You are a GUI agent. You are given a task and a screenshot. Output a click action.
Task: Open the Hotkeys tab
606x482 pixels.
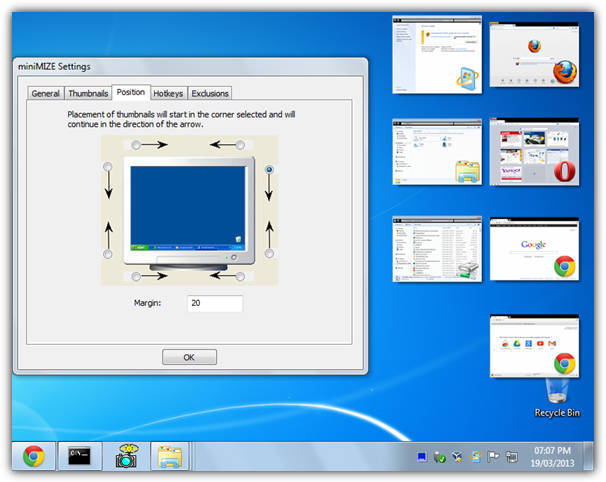(x=168, y=93)
